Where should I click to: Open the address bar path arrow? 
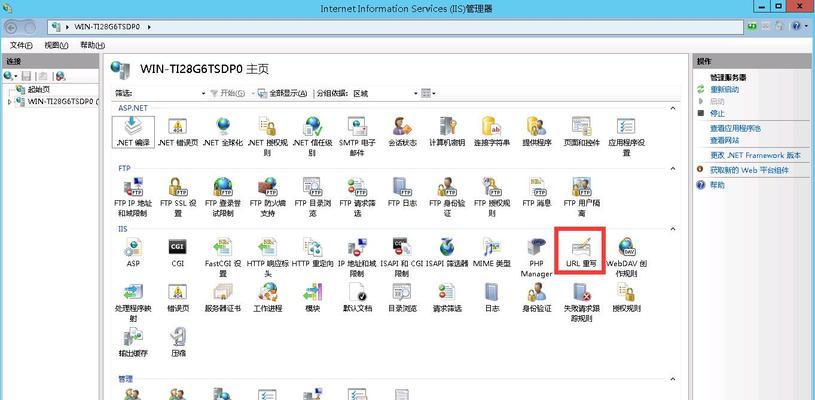[x=149, y=26]
